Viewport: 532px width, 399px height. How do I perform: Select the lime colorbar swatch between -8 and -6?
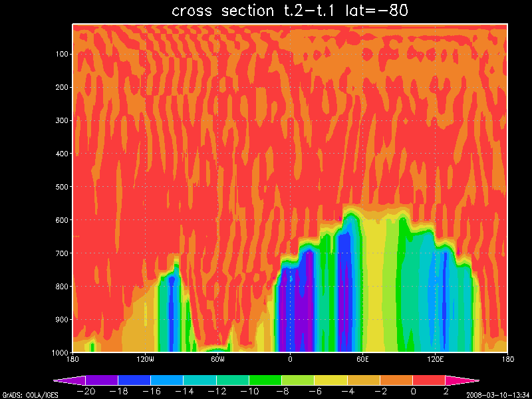(298, 380)
